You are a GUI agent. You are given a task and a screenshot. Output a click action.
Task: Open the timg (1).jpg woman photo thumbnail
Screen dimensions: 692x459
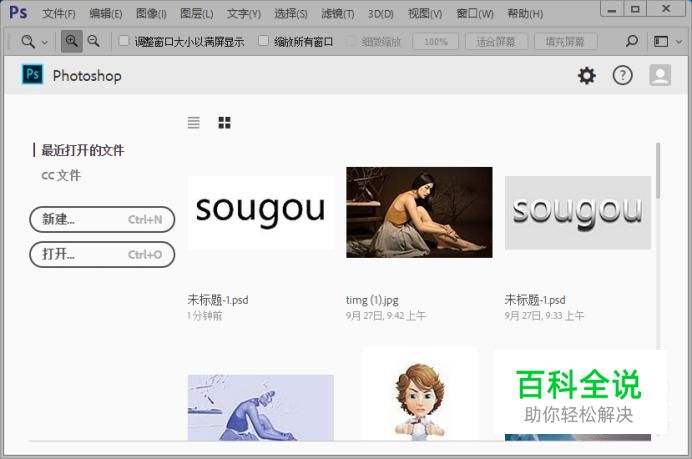419,212
